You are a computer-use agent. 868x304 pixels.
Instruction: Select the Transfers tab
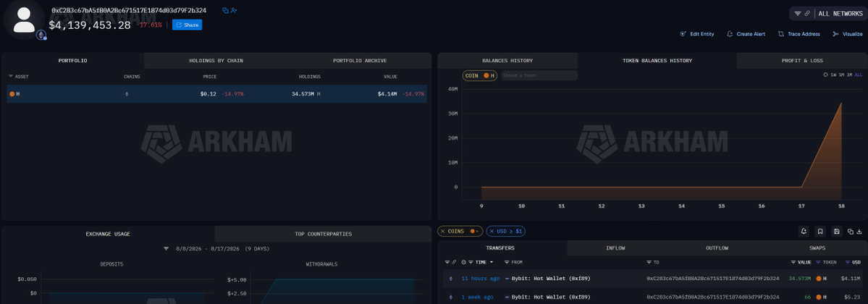pyautogui.click(x=502, y=248)
